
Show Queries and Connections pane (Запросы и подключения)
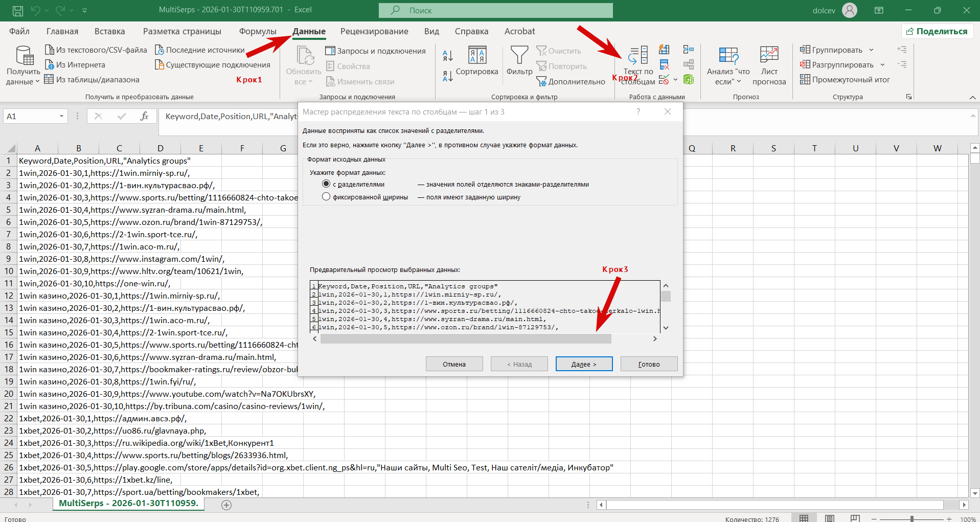375,51
